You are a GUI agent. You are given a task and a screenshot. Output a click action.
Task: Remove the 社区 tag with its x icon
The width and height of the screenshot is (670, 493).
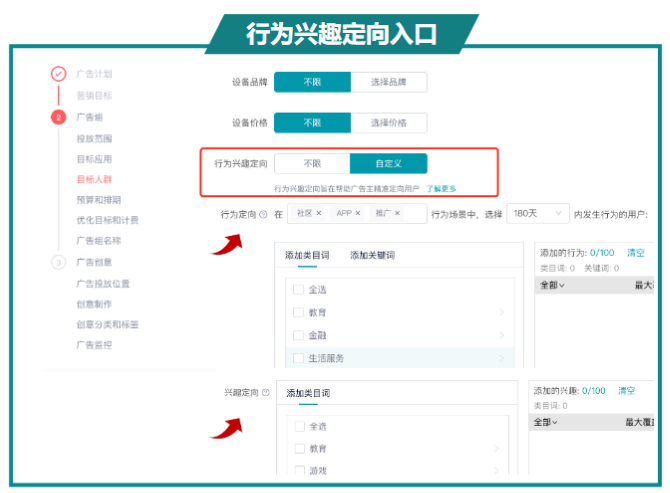click(319, 213)
